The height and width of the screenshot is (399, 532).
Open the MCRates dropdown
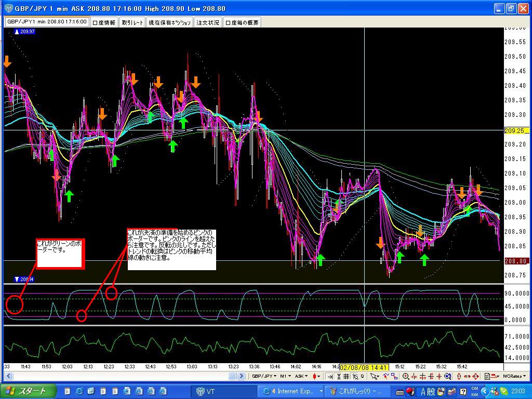click(x=514, y=376)
